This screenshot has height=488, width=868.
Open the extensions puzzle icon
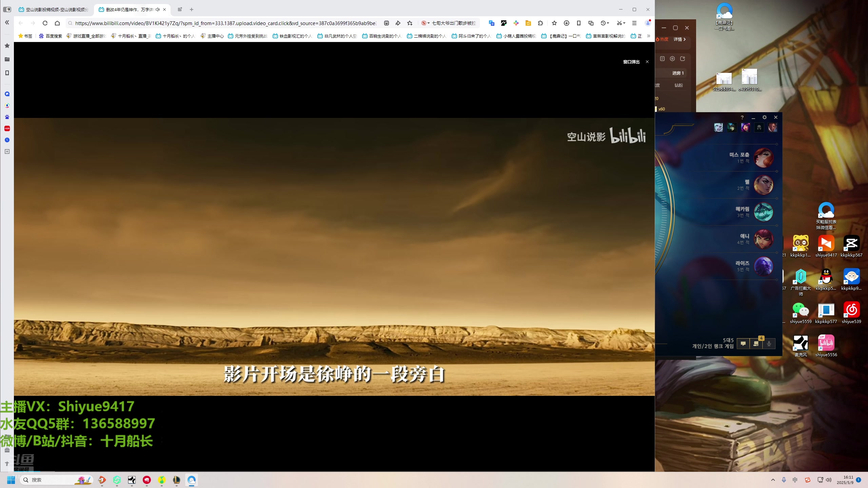(540, 23)
